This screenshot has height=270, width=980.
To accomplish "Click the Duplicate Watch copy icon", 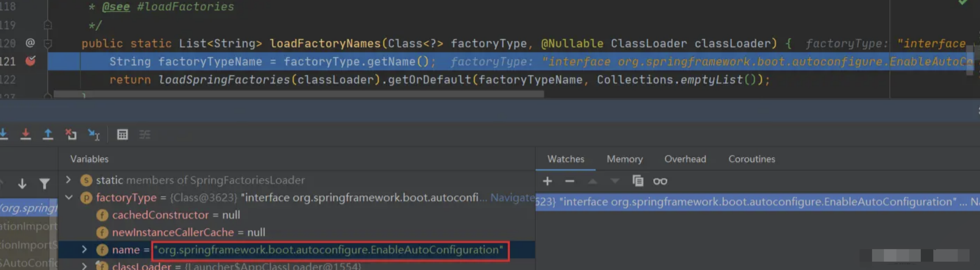I will click(x=638, y=181).
